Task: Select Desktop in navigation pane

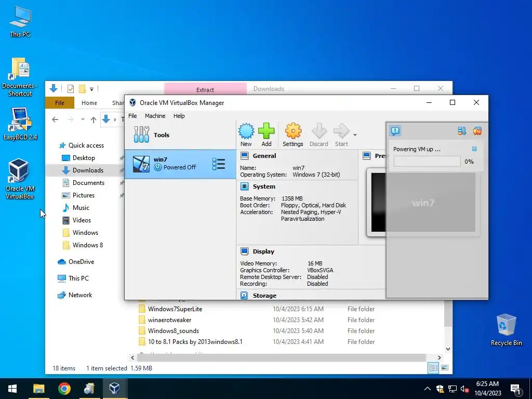Action: point(84,158)
